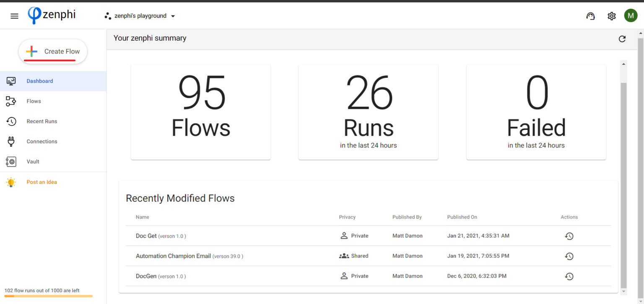Select the Post an Idea lightbulb icon

point(11,182)
